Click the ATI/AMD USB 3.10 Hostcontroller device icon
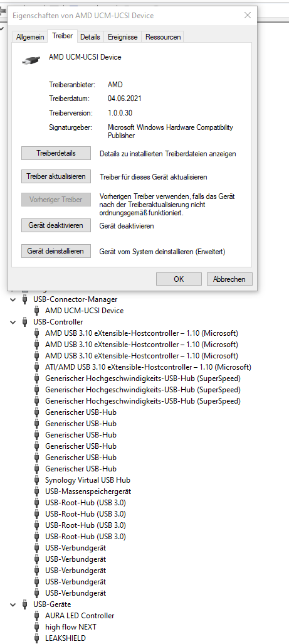289x644 pixels. (x=37, y=367)
